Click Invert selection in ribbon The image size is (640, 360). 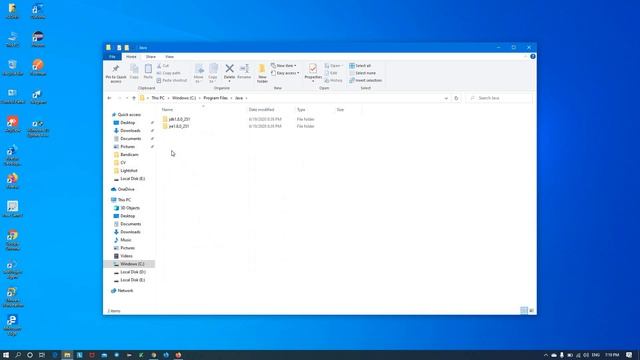point(366,80)
